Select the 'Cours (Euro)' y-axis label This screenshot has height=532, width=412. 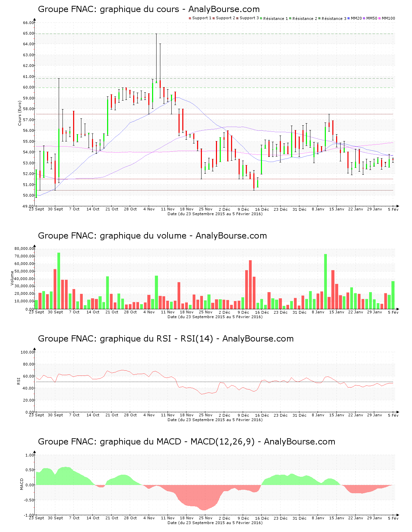click(x=20, y=113)
